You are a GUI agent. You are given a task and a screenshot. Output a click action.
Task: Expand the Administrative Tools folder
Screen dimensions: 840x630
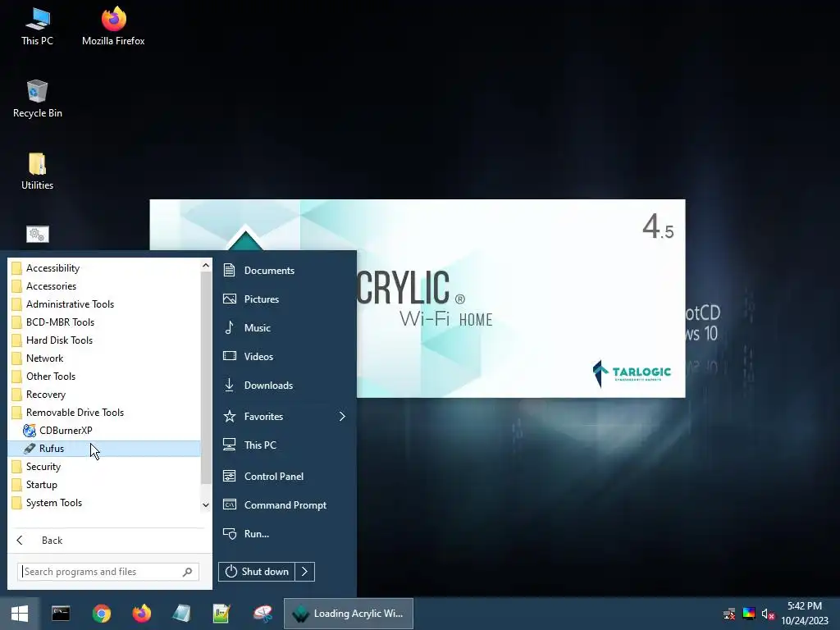pyautogui.click(x=104, y=304)
